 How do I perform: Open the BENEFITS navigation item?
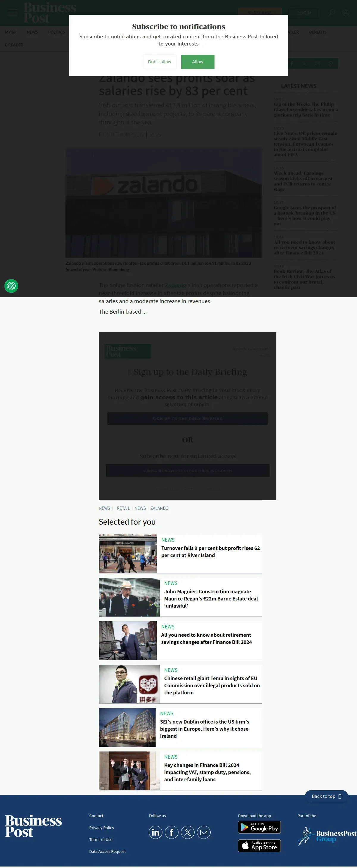(317, 32)
